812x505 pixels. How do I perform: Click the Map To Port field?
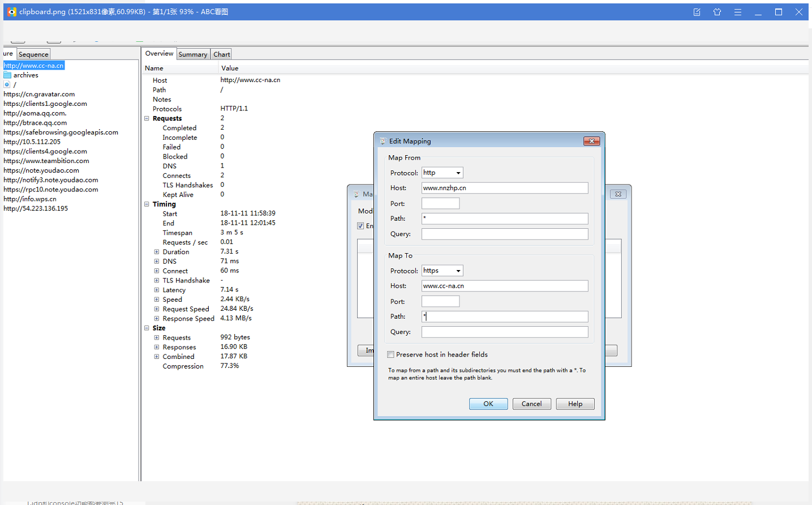pyautogui.click(x=440, y=301)
